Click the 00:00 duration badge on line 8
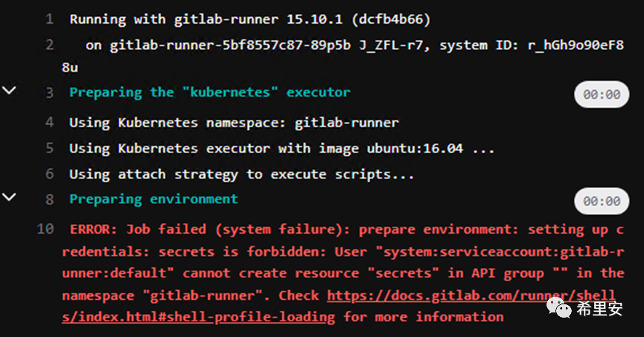644x337 pixels. (602, 201)
